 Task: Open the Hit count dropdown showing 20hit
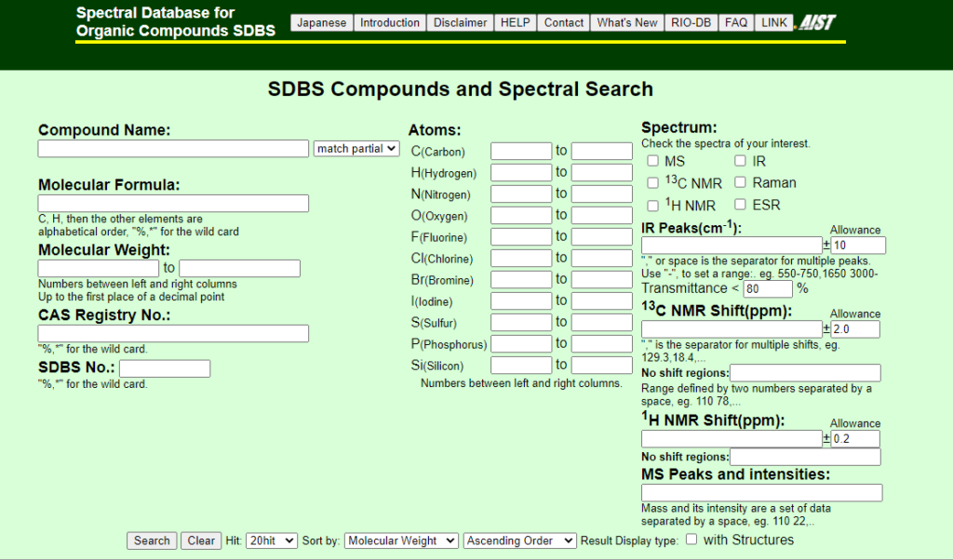(270, 540)
